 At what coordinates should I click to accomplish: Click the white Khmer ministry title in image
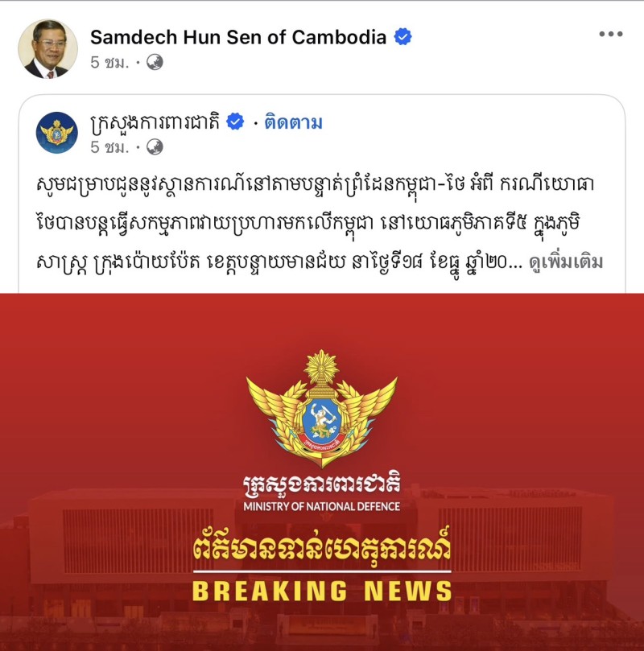click(322, 485)
